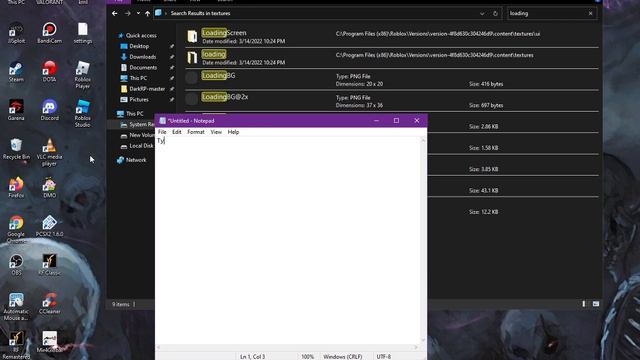The width and height of the screenshot is (640, 360).
Task: Select Quick access in Explorer sidebar
Action: [141, 36]
